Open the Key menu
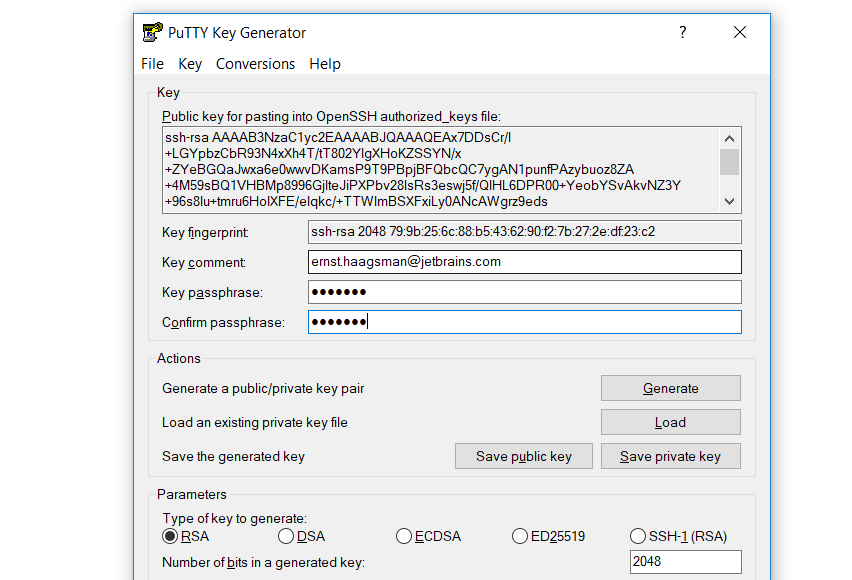The image size is (852, 580). (190, 64)
